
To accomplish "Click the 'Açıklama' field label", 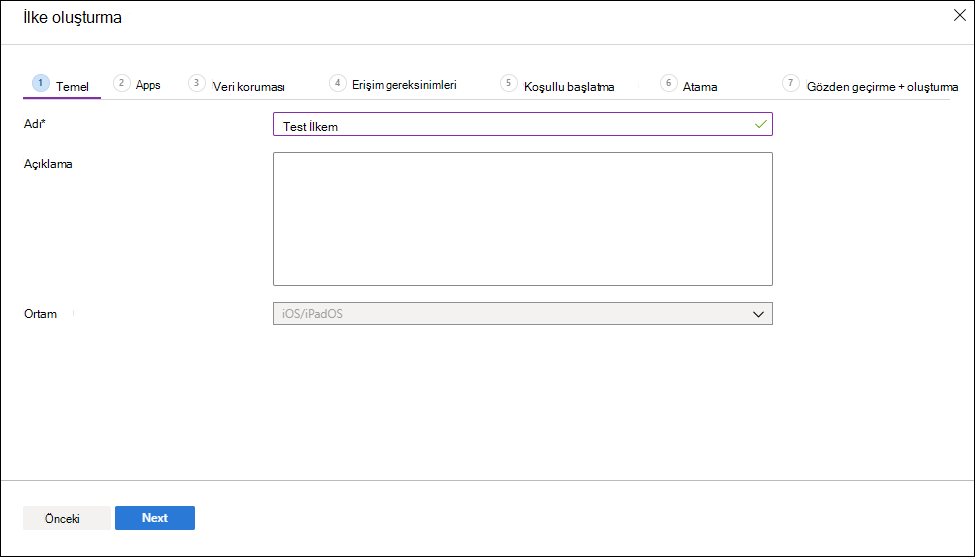I will (x=48, y=165).
